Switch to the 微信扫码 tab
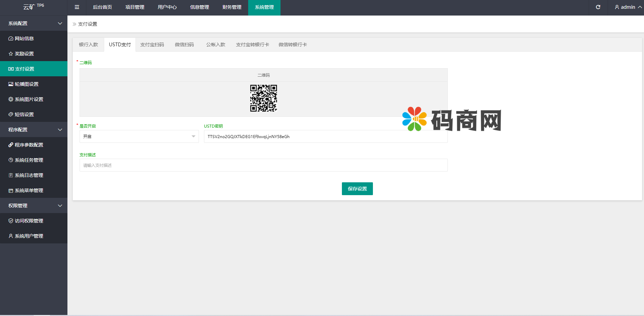The width and height of the screenshot is (644, 316). 185,44
